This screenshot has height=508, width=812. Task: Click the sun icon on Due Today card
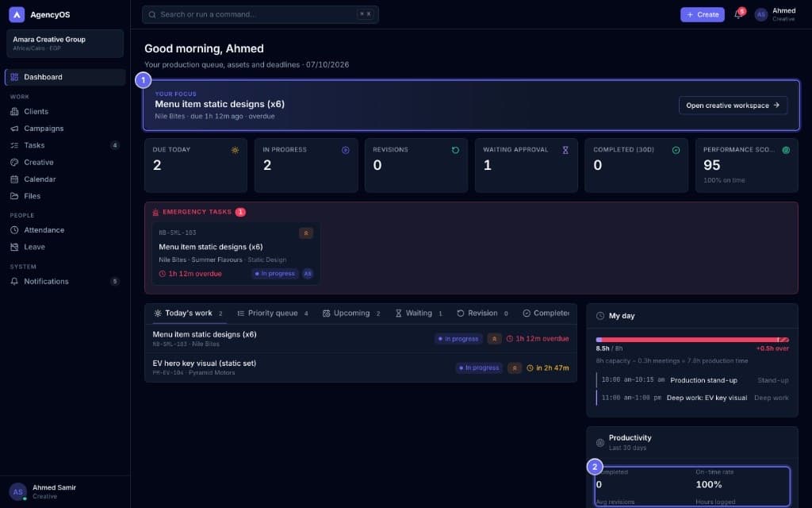(x=235, y=150)
